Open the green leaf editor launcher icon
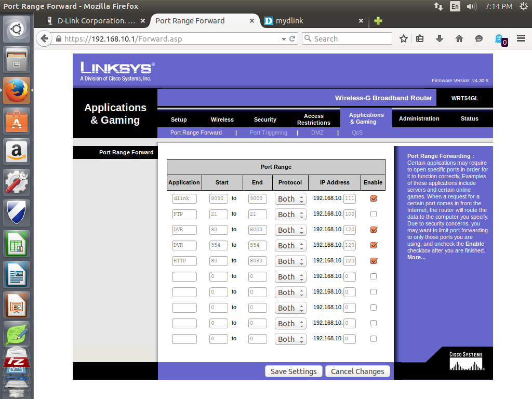The height and width of the screenshot is (399, 532). [17, 334]
